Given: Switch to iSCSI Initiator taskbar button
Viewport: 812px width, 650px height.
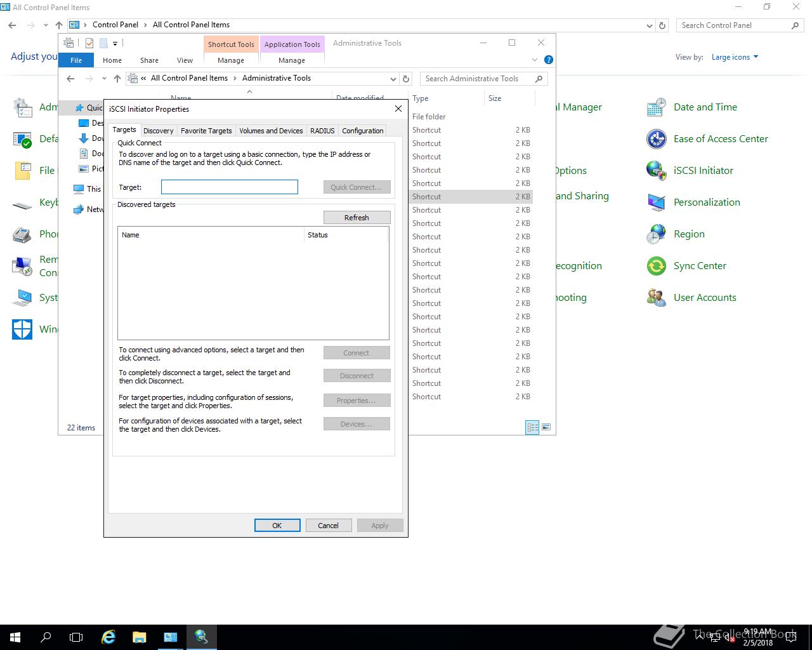Looking at the screenshot, I should coord(201,637).
